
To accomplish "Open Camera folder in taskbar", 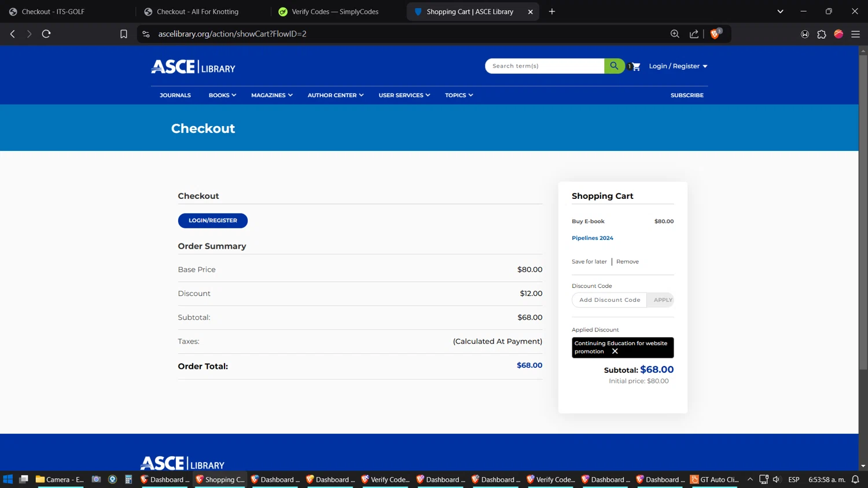I will point(60,479).
